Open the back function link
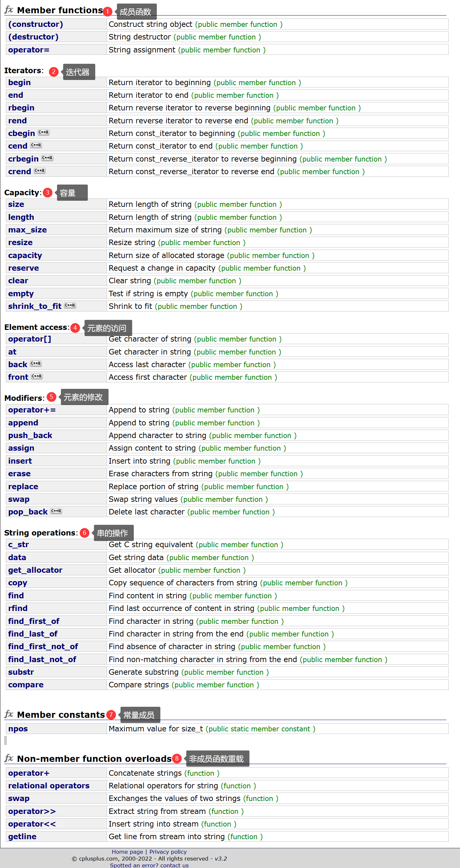 17,365
